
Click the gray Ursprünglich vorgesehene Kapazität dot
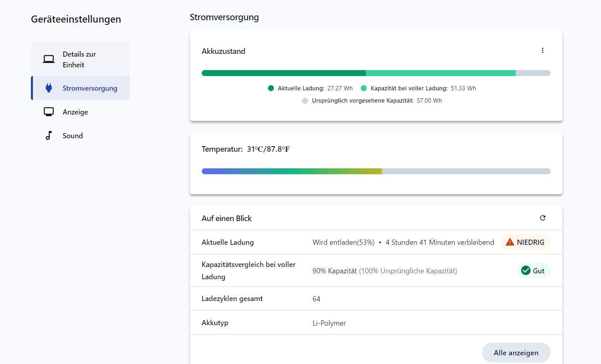click(305, 101)
